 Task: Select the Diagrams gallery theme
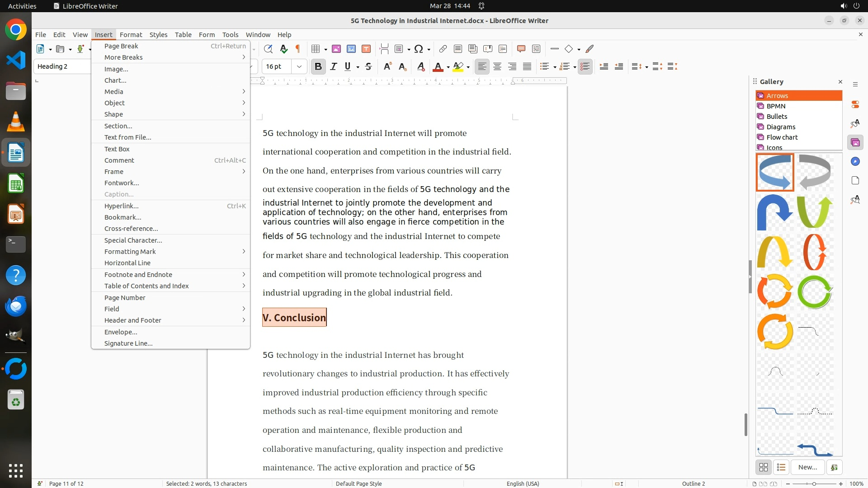(x=781, y=127)
